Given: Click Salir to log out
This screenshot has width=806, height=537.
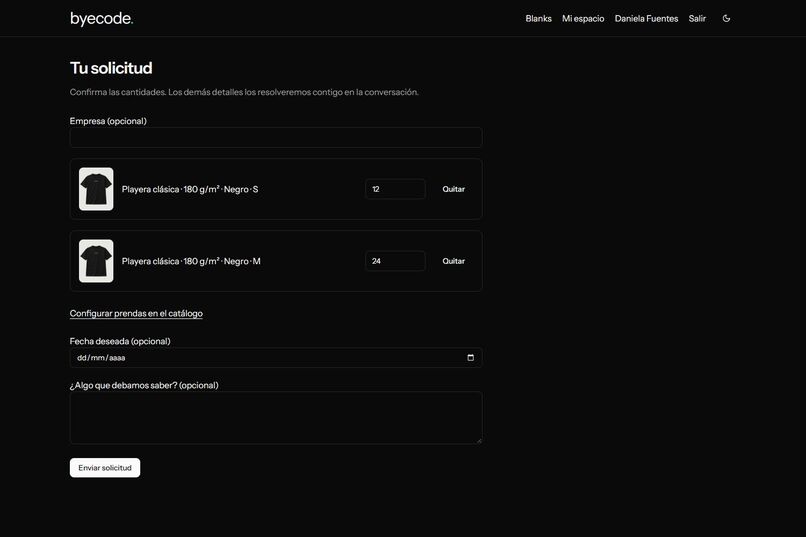Looking at the screenshot, I should click(697, 18).
